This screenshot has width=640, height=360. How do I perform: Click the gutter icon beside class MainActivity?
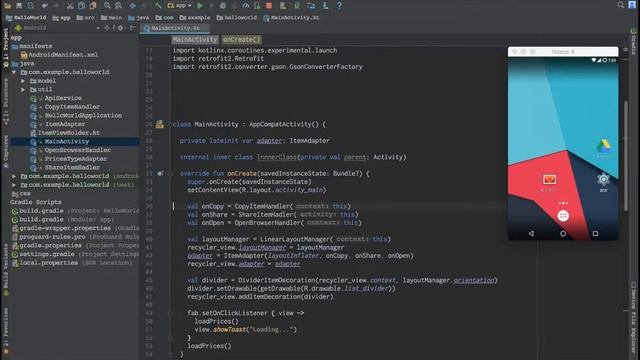[160, 124]
